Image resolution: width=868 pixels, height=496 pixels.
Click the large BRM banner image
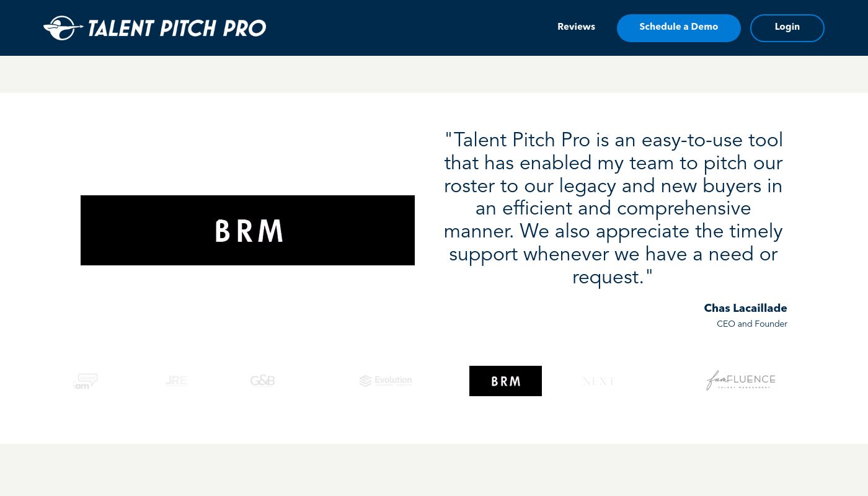247,230
